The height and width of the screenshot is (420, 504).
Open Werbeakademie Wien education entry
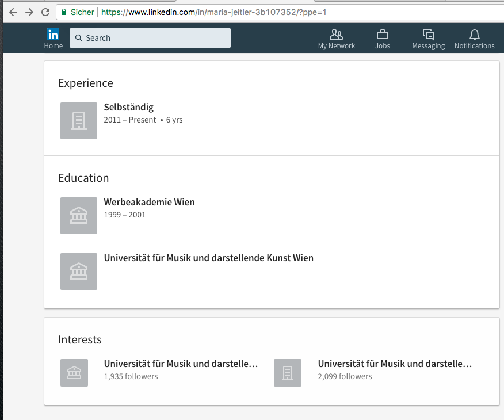(149, 202)
